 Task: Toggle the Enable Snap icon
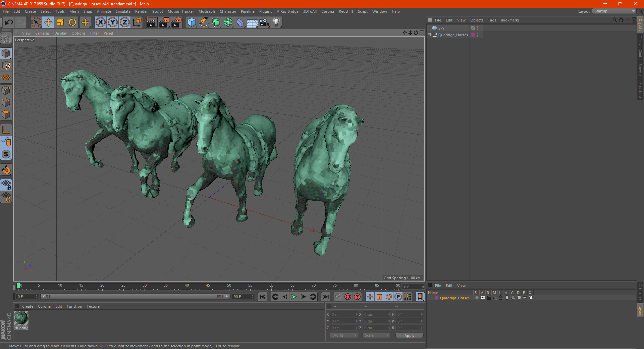(6, 154)
